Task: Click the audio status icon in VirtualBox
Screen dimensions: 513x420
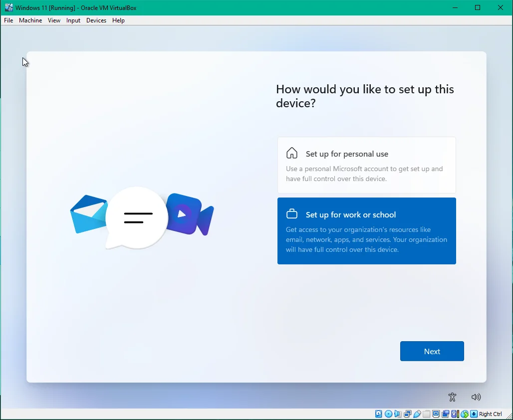Action: tap(398, 414)
